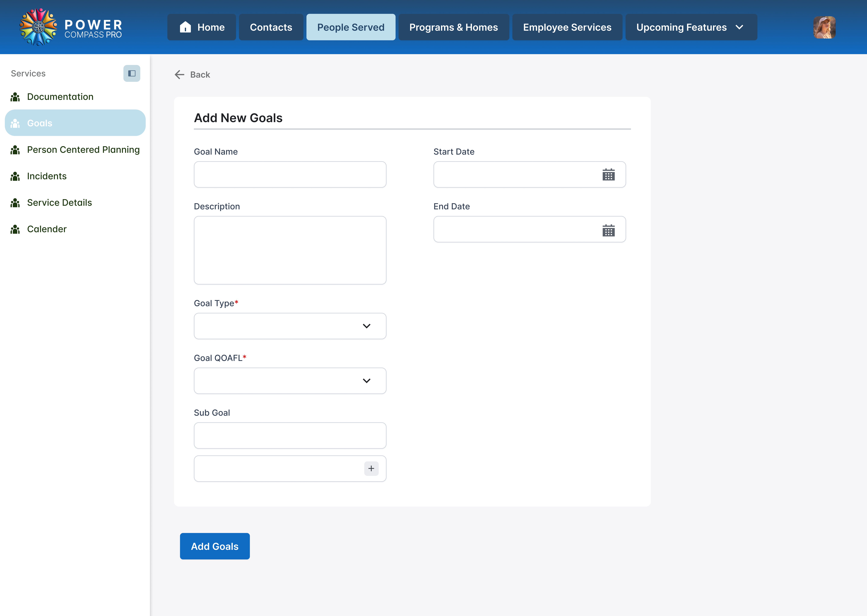Viewport: 867px width, 616px height.
Task: Click the Back arrow icon
Action: point(180,75)
